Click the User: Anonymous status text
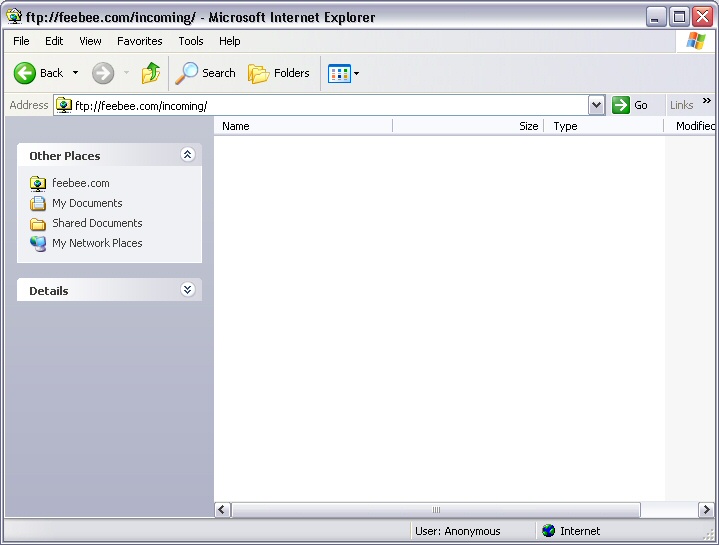The width and height of the screenshot is (719, 545). tap(458, 531)
